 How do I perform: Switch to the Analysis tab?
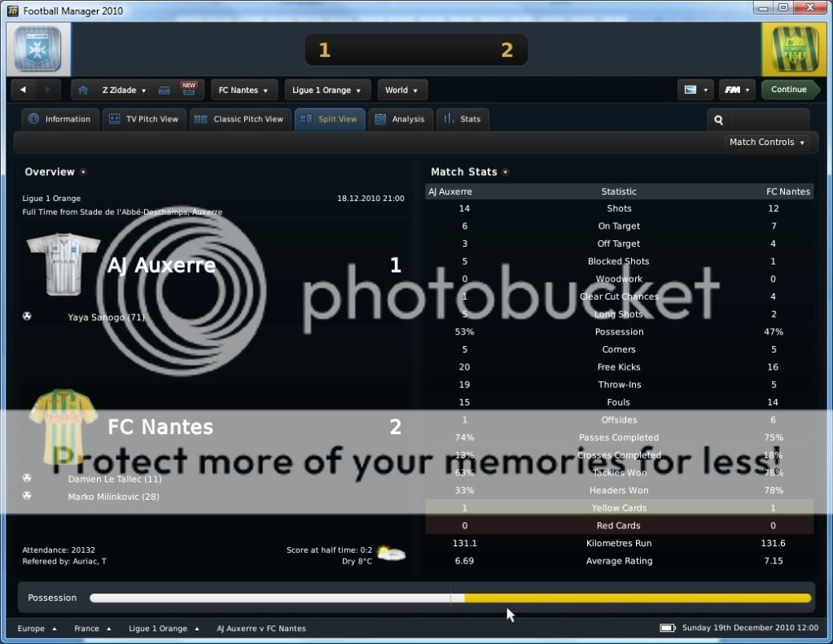pyautogui.click(x=400, y=120)
